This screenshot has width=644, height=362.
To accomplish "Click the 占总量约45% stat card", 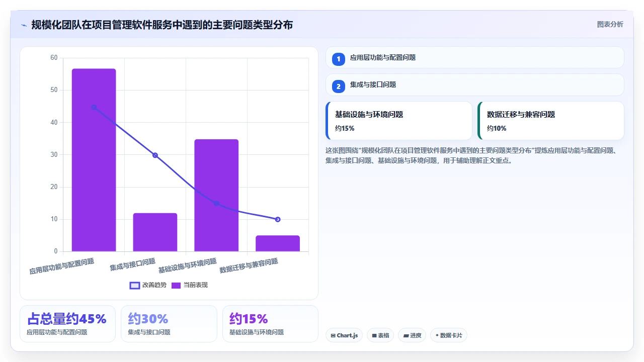I will pos(67,324).
